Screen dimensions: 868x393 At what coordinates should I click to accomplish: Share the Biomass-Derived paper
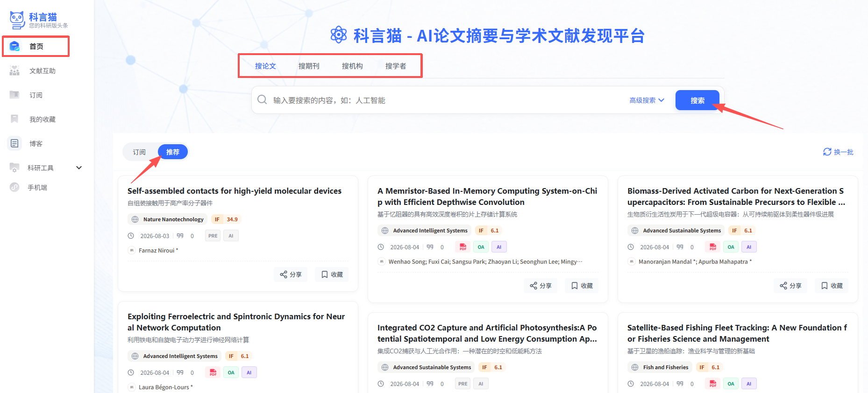point(790,286)
